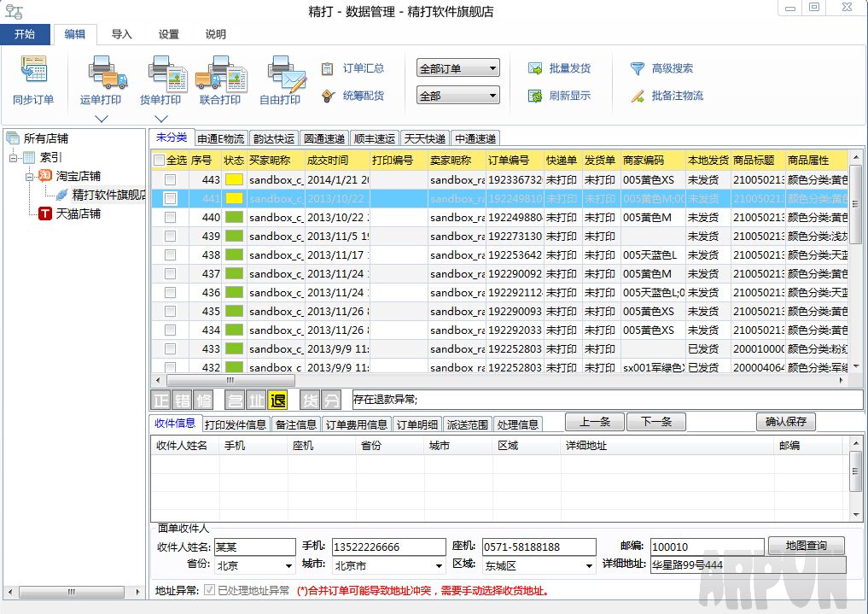Collapse the 淘宝店铺 tree node
The height and width of the screenshot is (614, 868).
pos(28,176)
